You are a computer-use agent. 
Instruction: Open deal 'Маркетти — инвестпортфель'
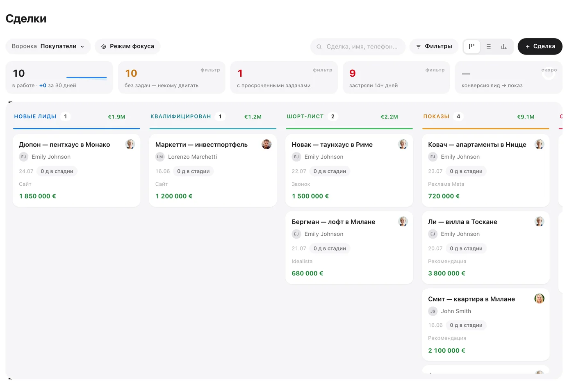click(201, 145)
